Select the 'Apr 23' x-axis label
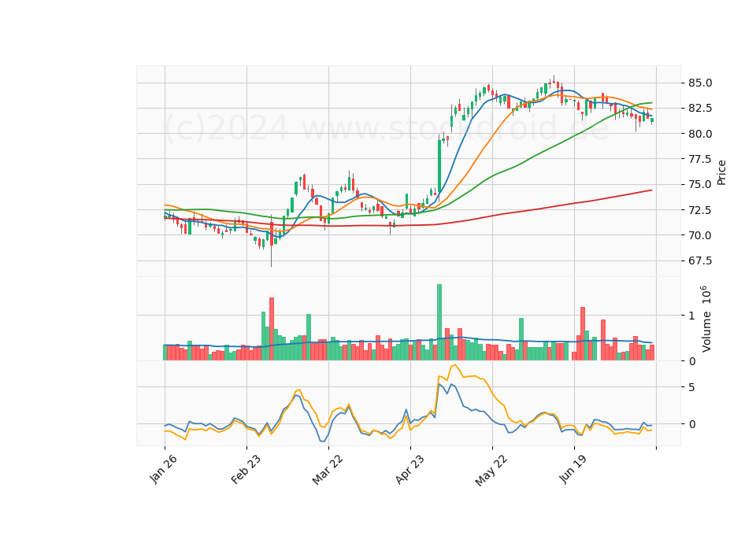Image resolution: width=756 pixels, height=543 pixels. point(409,469)
